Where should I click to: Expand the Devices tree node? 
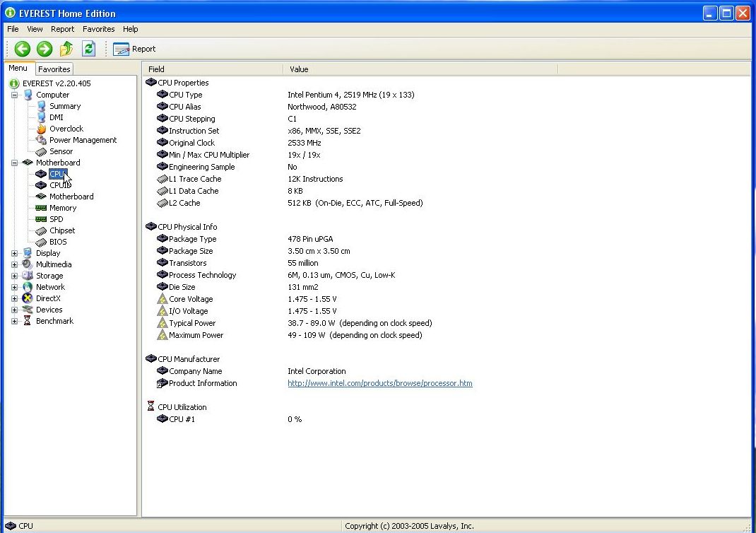point(14,310)
